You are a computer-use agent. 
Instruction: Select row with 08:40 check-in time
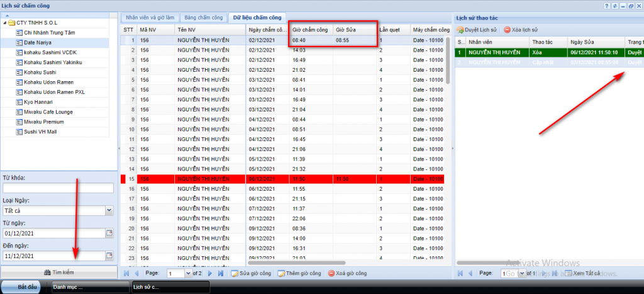click(281, 40)
